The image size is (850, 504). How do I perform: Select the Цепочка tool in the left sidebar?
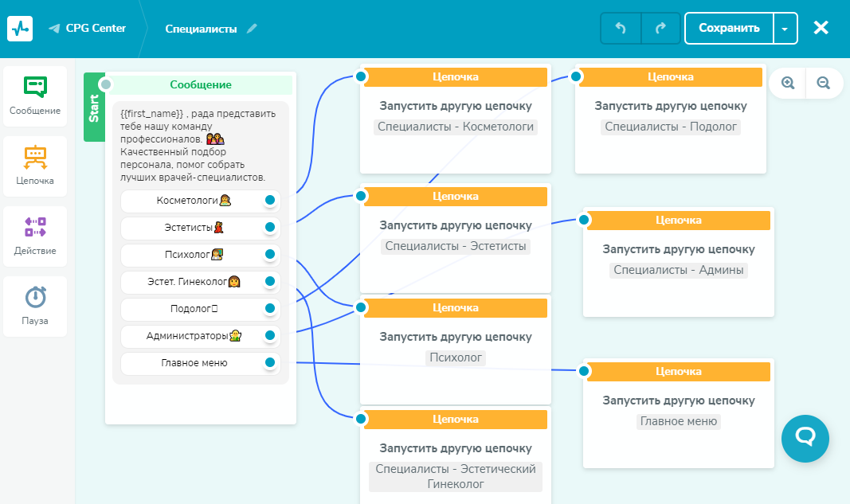(x=35, y=165)
